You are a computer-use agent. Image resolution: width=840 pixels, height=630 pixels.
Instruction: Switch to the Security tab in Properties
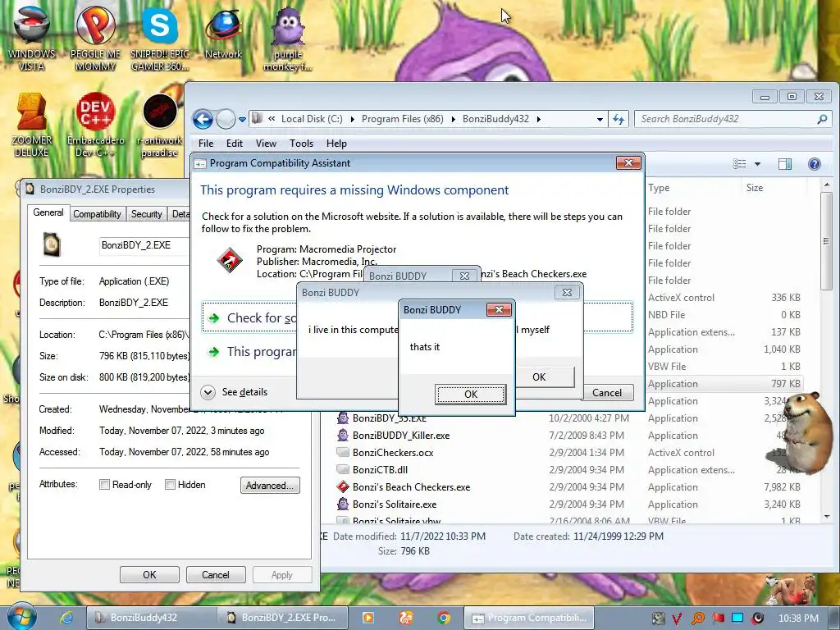[146, 214]
